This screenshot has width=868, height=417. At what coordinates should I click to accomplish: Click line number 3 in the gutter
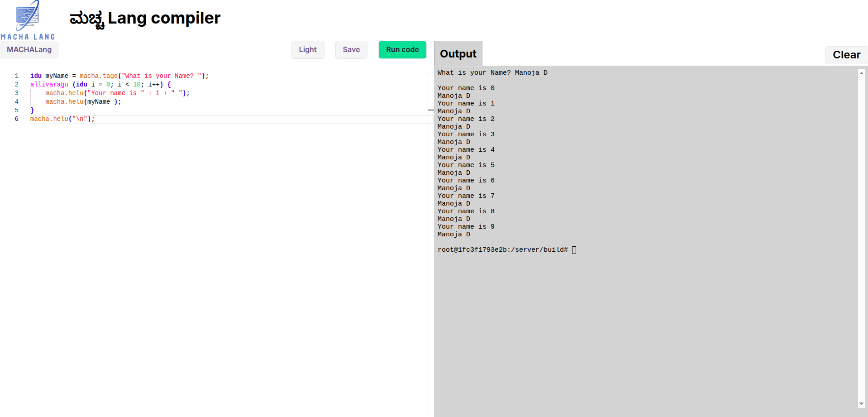point(17,93)
